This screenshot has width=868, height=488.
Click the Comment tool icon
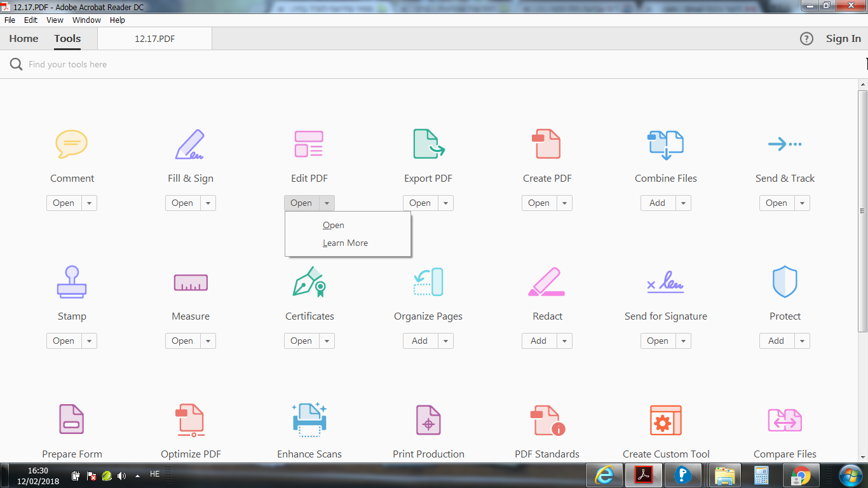72,144
